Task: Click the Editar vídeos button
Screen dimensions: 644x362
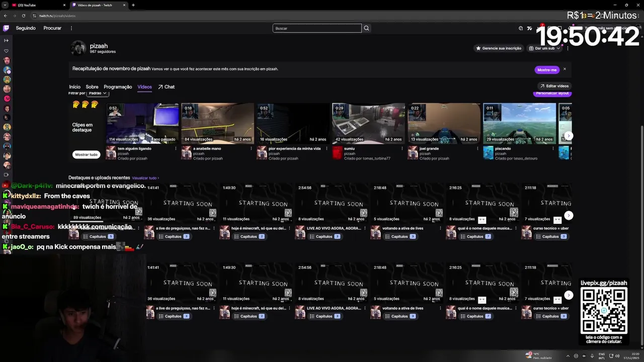Action: (x=554, y=86)
